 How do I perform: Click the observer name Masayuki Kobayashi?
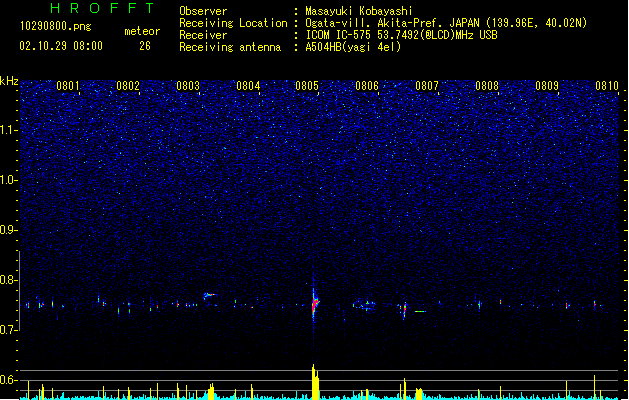pos(359,11)
